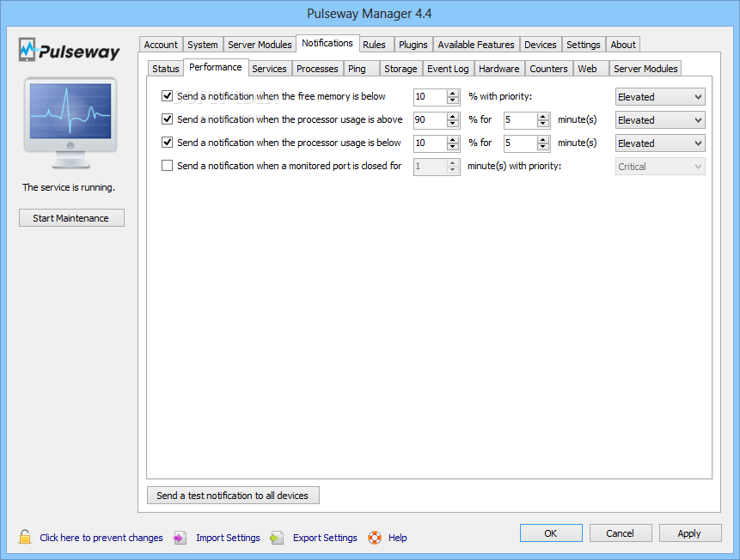
Task: Click 'Click here to prevent changes' link
Action: coord(101,538)
